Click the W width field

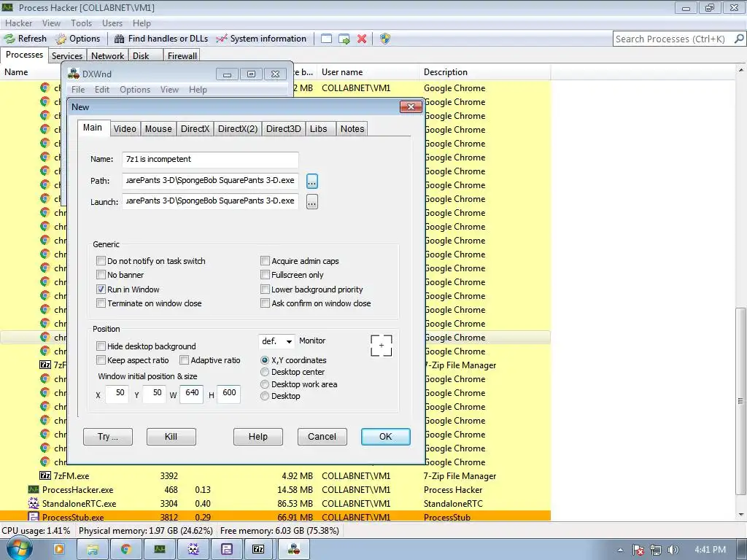tap(192, 393)
